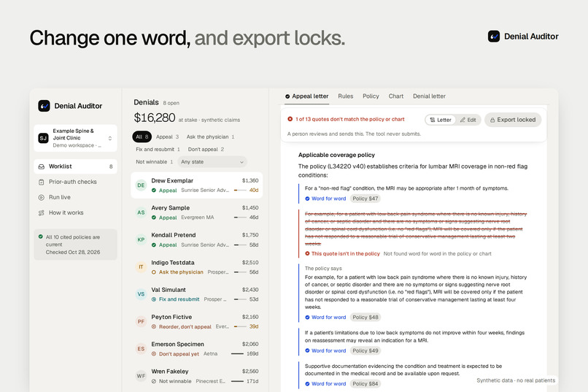588x392 pixels.
Task: Open the Prior-auth checks clipboard icon
Action: click(x=42, y=182)
